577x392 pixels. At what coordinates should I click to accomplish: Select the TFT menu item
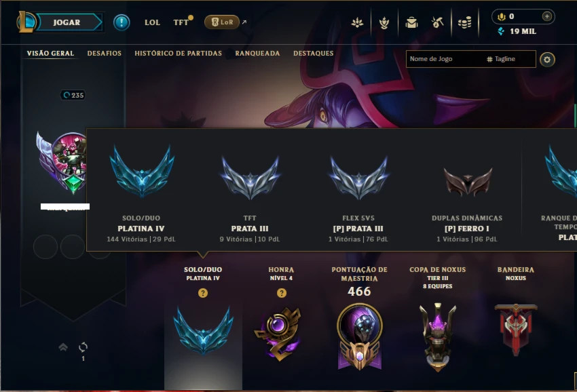(181, 22)
